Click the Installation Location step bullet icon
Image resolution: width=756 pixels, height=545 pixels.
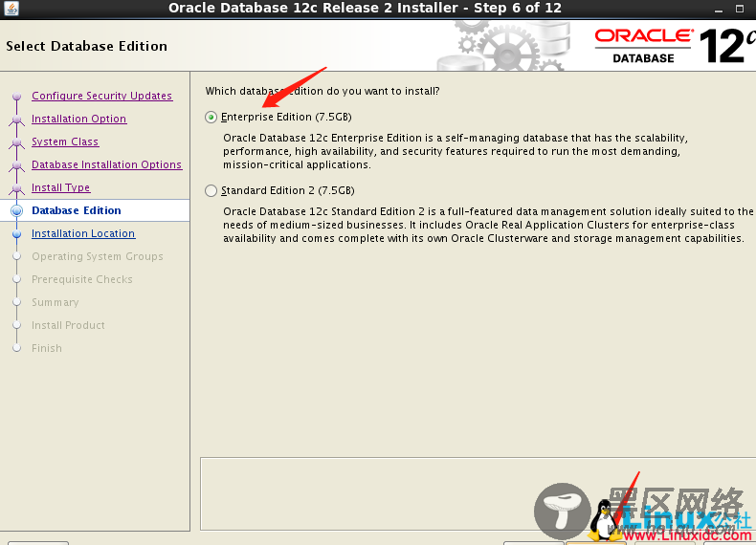[17, 233]
